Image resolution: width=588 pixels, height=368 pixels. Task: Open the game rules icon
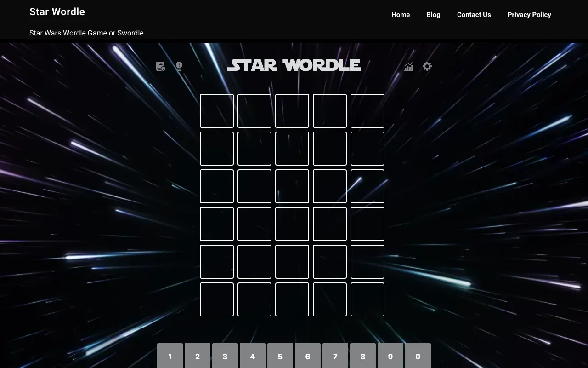160,66
